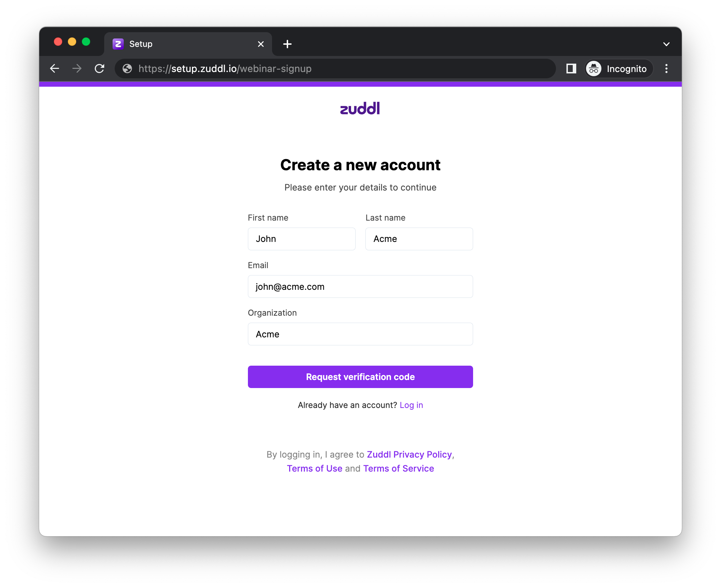Focus the Email input field

click(x=360, y=287)
